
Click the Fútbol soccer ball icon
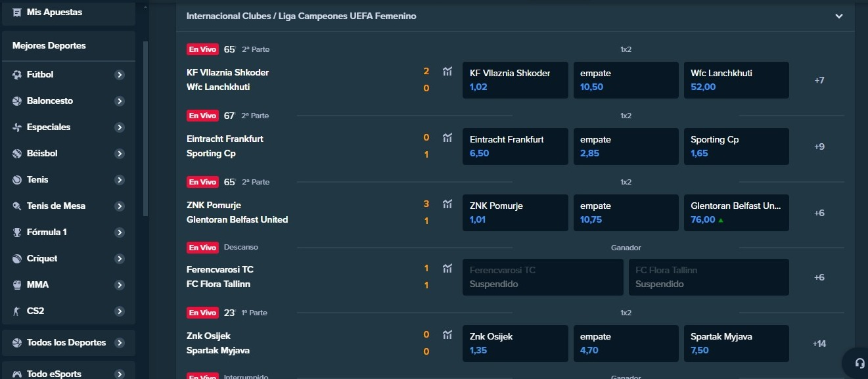17,75
